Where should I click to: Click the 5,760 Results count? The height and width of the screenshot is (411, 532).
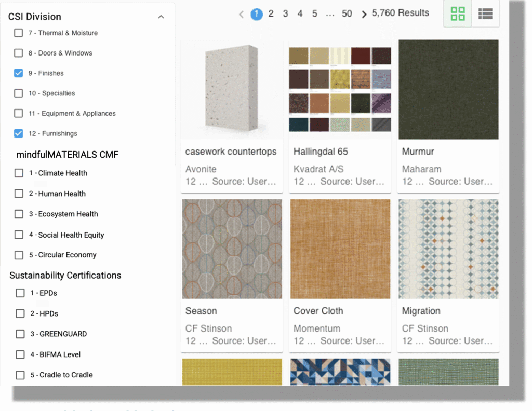pyautogui.click(x=401, y=13)
